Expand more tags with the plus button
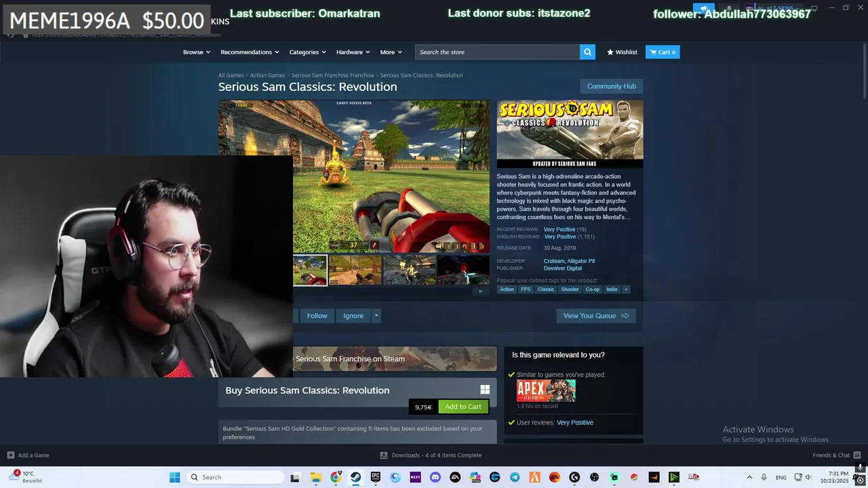Viewport: 868px width, 488px height. 626,289
